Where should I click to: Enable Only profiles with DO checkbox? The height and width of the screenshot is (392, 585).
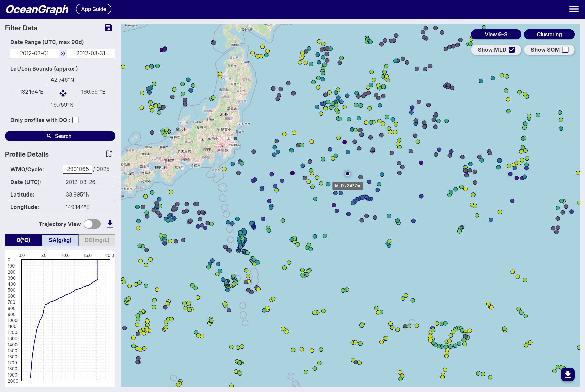(x=76, y=120)
